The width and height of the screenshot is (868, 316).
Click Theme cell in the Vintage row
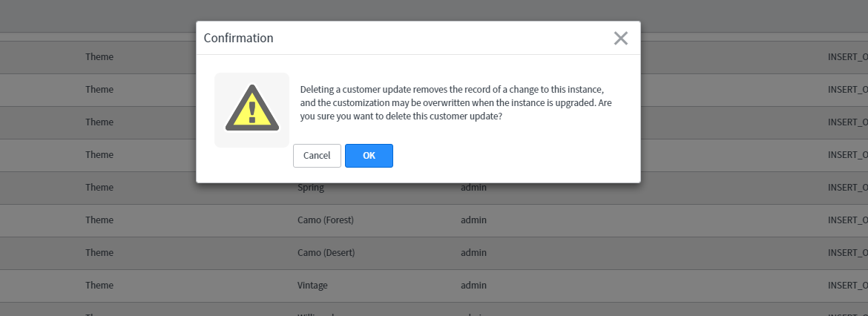[x=99, y=286]
